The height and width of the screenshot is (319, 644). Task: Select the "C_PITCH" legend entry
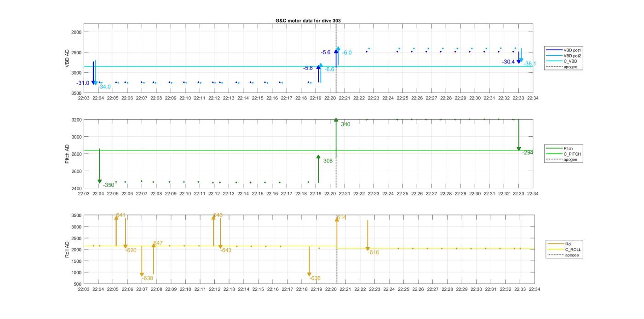coord(572,154)
